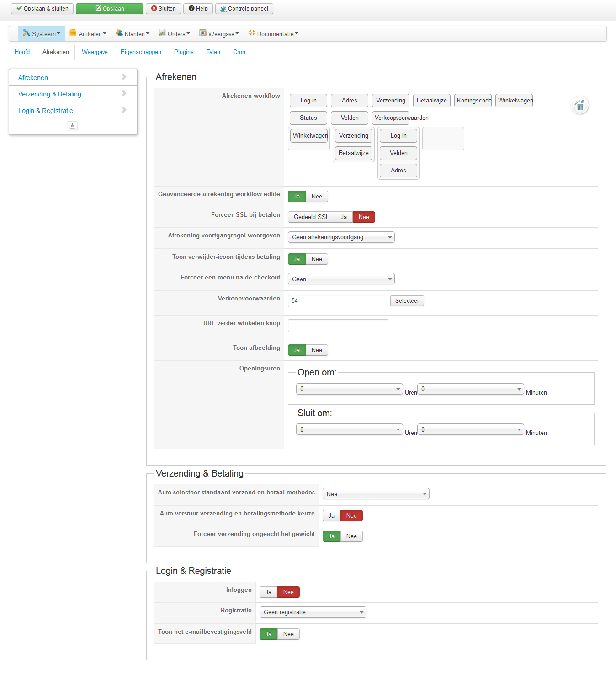Click the Kortingscode workflow block
The width and height of the screenshot is (616, 686).
pyautogui.click(x=473, y=101)
